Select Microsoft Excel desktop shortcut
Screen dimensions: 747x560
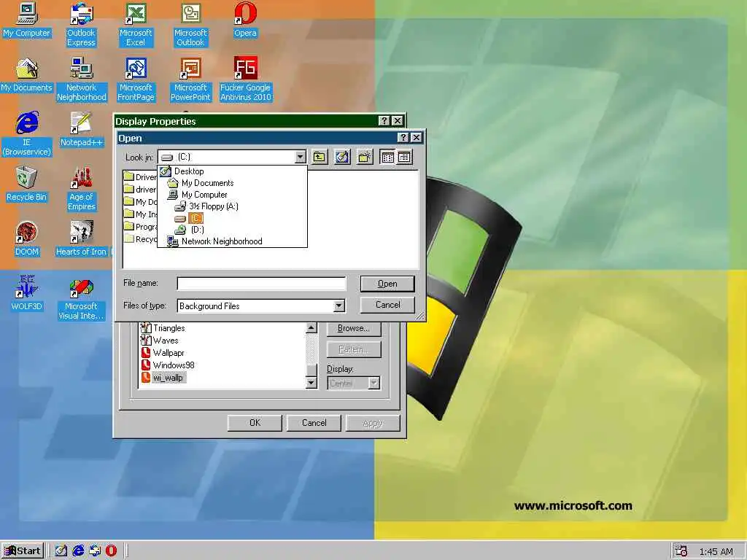[136, 25]
